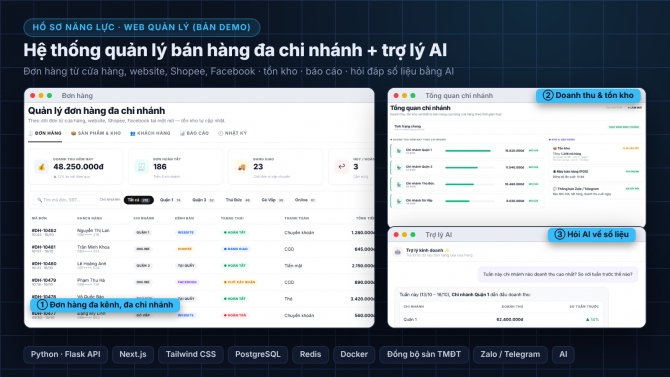Click customer name Trần Minh Khoa
The height and width of the screenshot is (377, 670).
coord(93,247)
